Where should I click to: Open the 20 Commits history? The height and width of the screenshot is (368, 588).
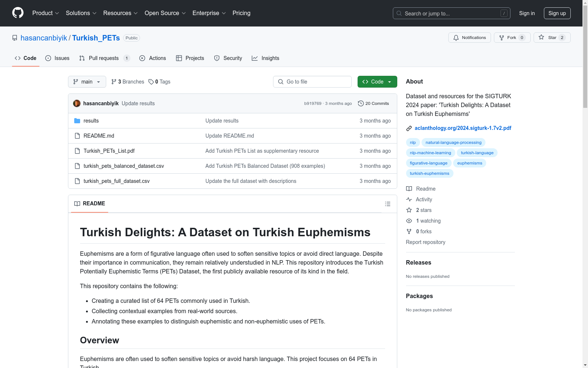coord(373,103)
